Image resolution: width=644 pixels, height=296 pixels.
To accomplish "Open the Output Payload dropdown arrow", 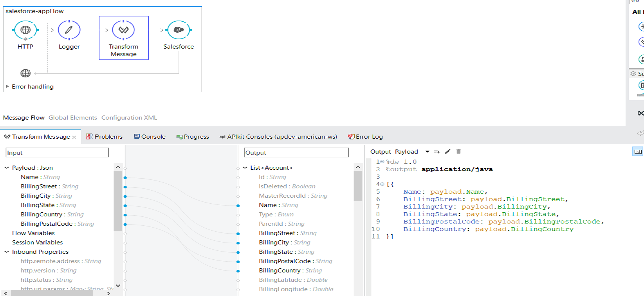I will tap(427, 152).
